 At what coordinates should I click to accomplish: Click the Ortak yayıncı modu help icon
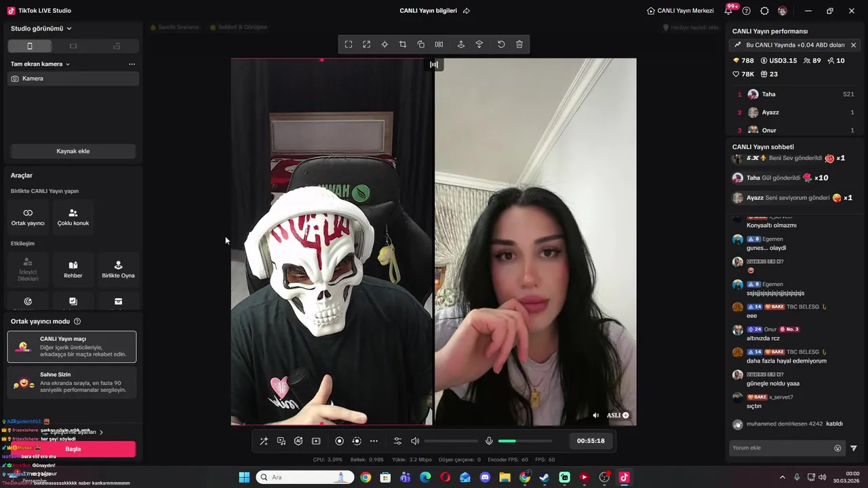(x=77, y=321)
